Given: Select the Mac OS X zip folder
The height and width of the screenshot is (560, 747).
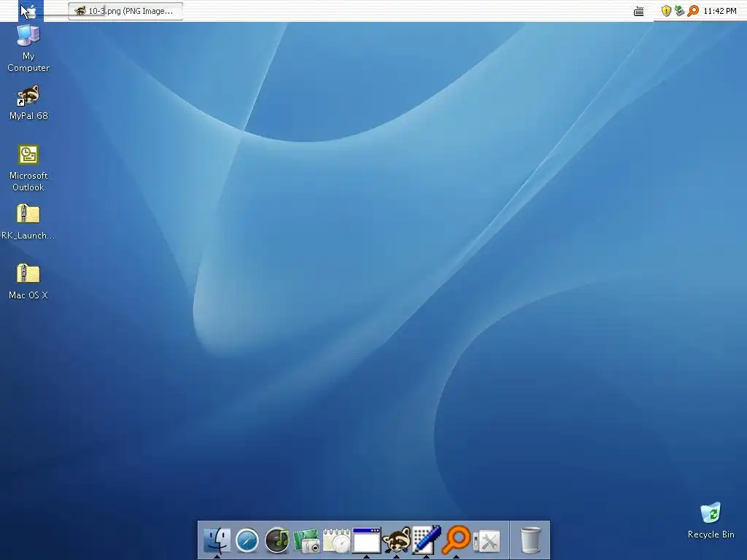Looking at the screenshot, I should pos(28,281).
